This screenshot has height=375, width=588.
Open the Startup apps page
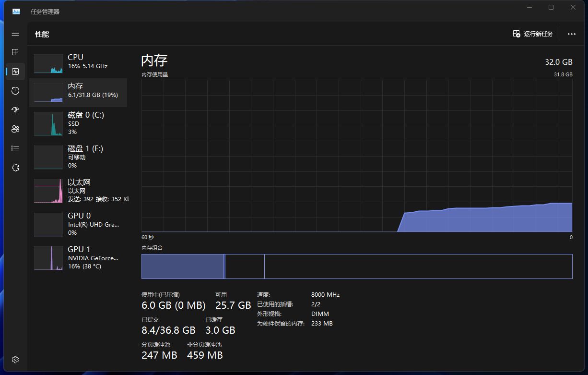tap(15, 109)
